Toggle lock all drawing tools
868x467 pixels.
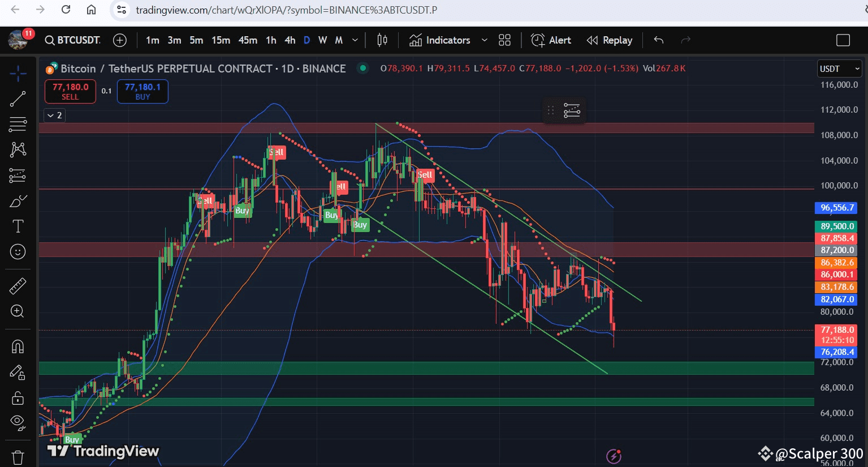(18, 398)
